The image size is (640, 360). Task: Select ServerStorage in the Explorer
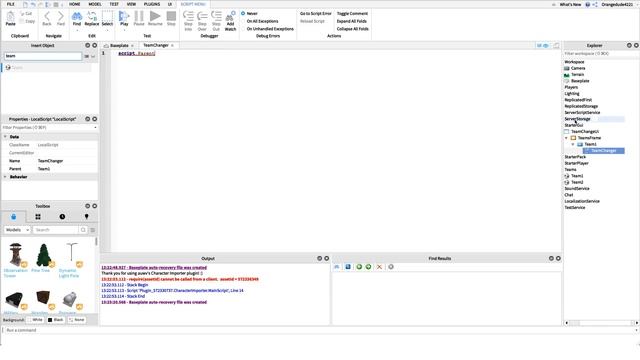(x=578, y=119)
